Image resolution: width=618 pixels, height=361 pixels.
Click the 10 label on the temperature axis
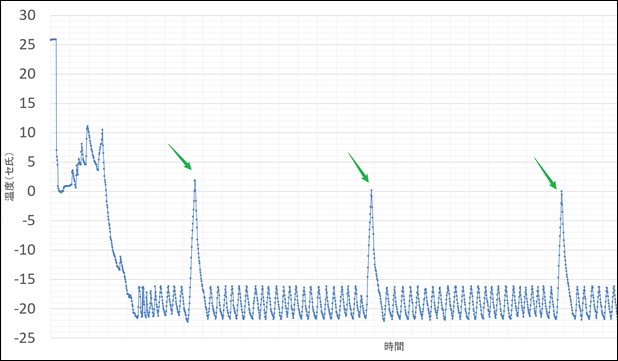coord(27,133)
